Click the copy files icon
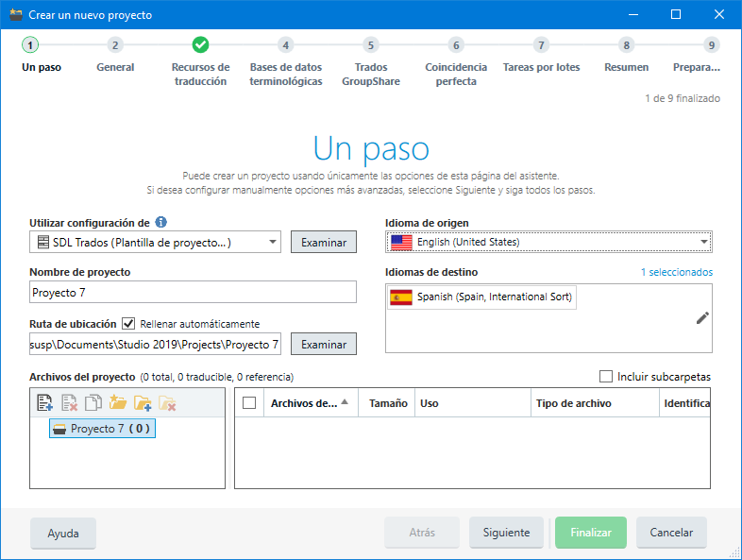The image size is (742, 560). coord(93,403)
